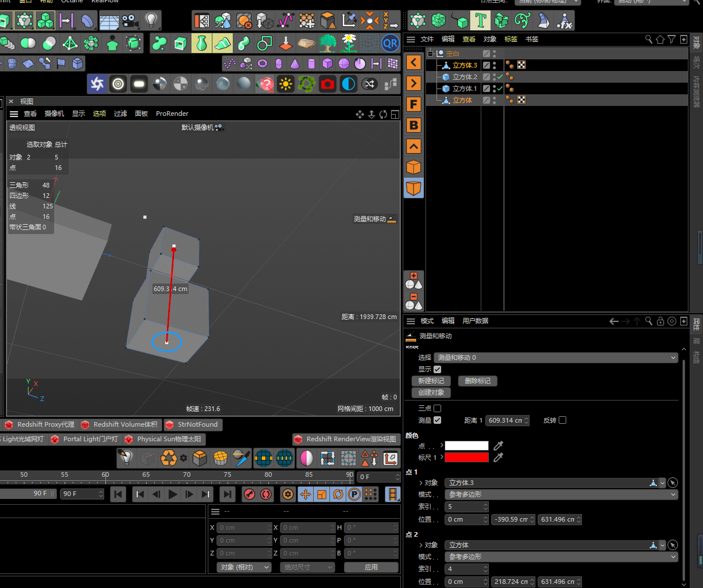Enable the 反转 checkbox
The image size is (703, 588).
tap(563, 420)
